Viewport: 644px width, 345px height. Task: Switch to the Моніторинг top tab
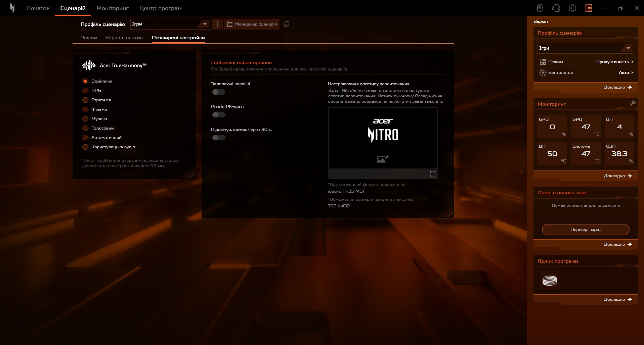coord(113,8)
